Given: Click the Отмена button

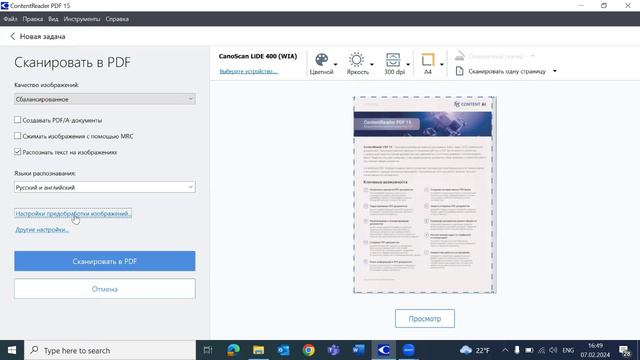Looking at the screenshot, I should 105,289.
